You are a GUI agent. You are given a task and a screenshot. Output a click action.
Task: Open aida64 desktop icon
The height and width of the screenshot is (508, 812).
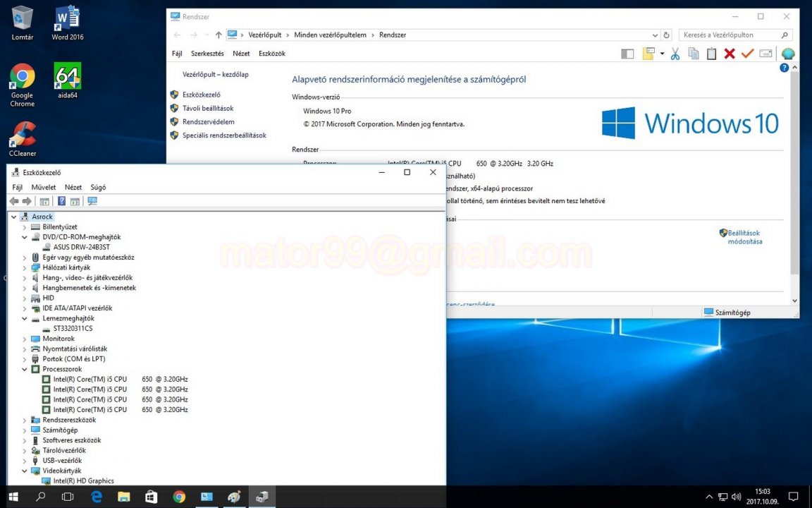point(68,81)
